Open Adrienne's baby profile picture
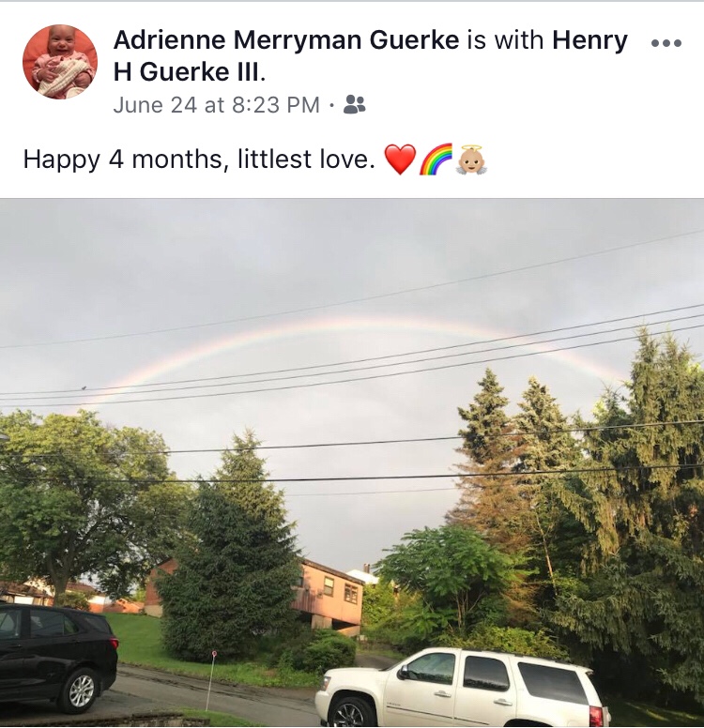704x728 pixels. (60, 62)
